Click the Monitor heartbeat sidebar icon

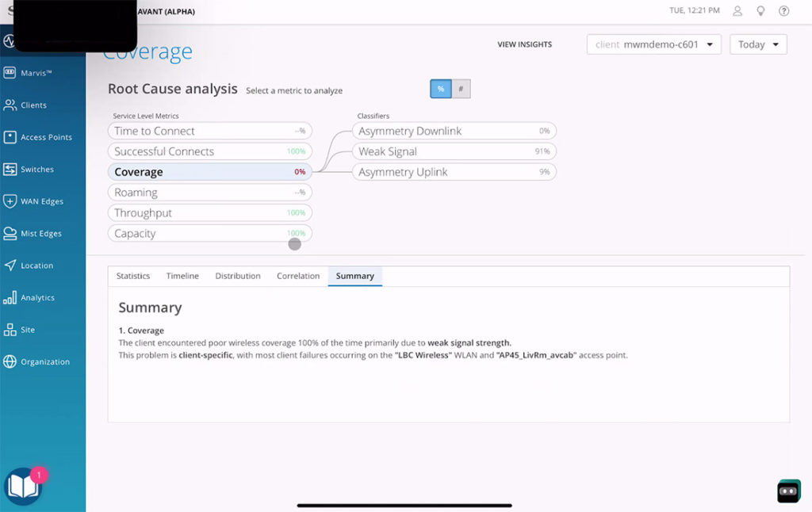click(x=7, y=41)
